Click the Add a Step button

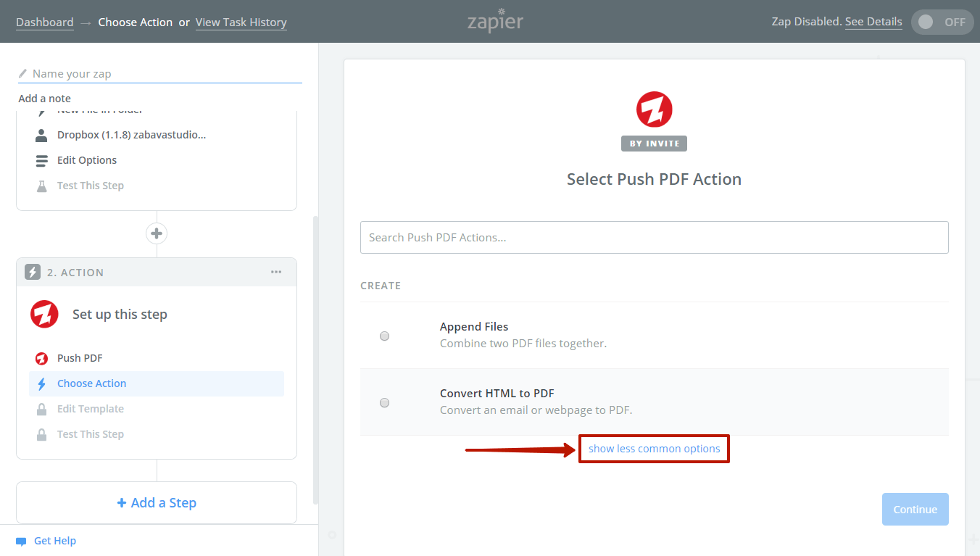click(157, 502)
